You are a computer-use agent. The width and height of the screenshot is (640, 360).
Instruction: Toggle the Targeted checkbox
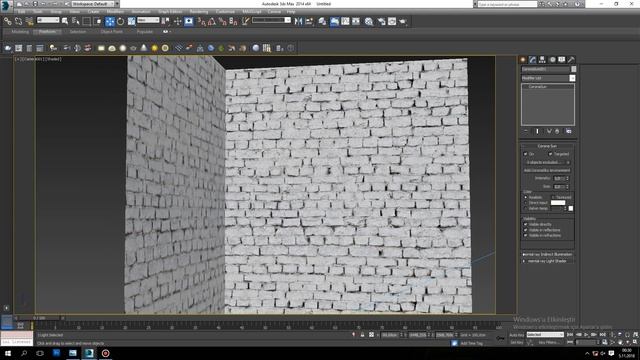click(551, 154)
